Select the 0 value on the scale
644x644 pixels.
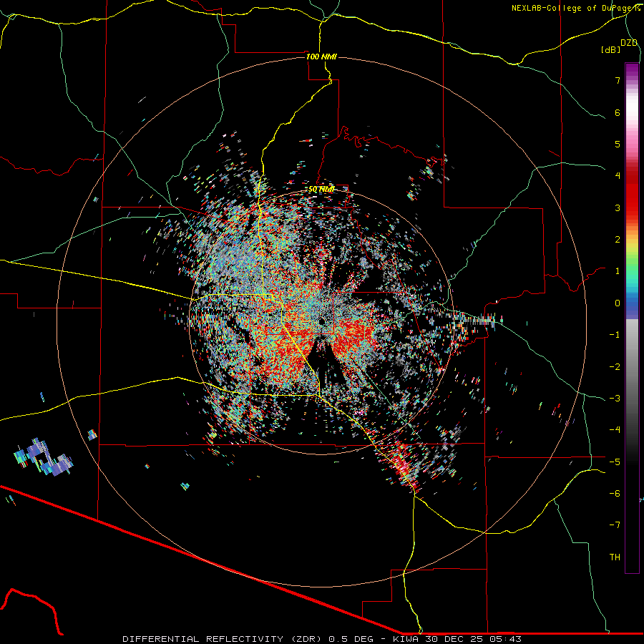[618, 303]
